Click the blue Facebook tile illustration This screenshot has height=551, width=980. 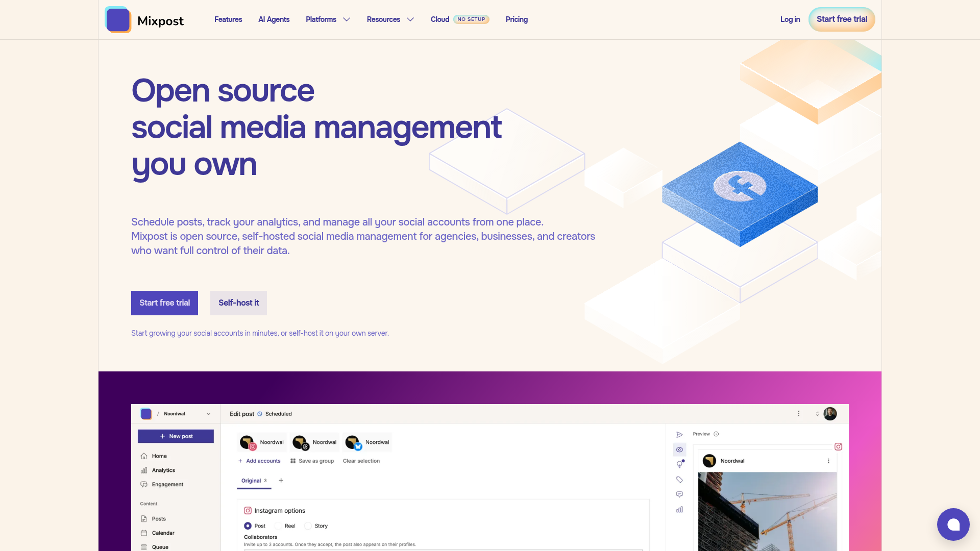[740, 194]
